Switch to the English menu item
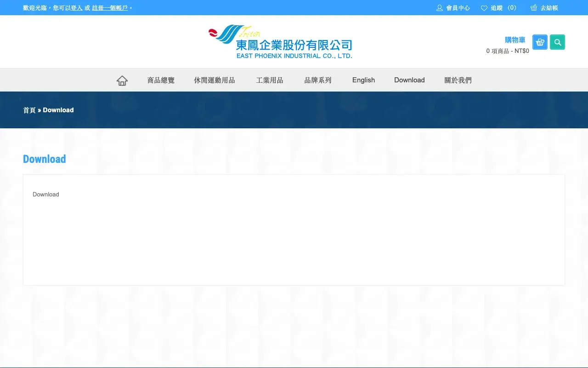The image size is (588, 368). (364, 80)
